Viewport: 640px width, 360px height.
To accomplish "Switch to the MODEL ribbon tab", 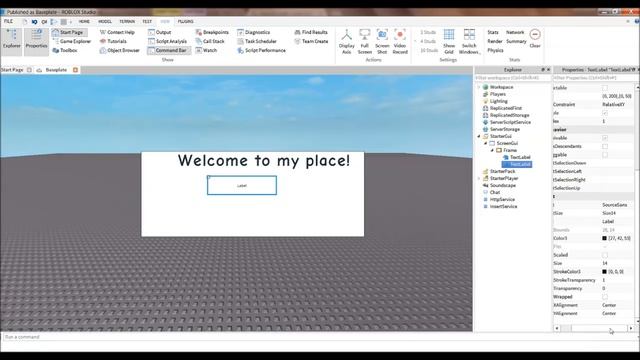I will click(x=105, y=21).
